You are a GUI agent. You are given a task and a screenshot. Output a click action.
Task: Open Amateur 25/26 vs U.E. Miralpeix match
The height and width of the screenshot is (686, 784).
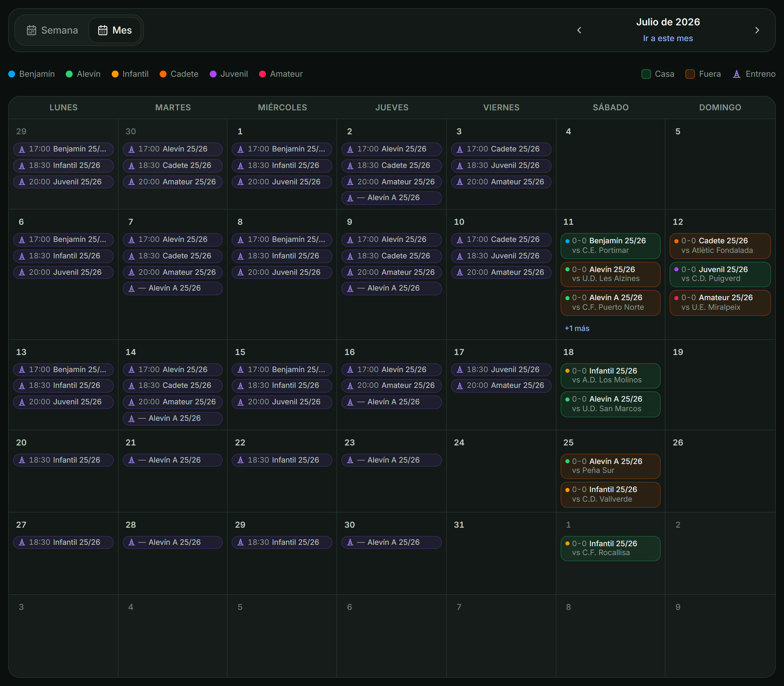720,303
